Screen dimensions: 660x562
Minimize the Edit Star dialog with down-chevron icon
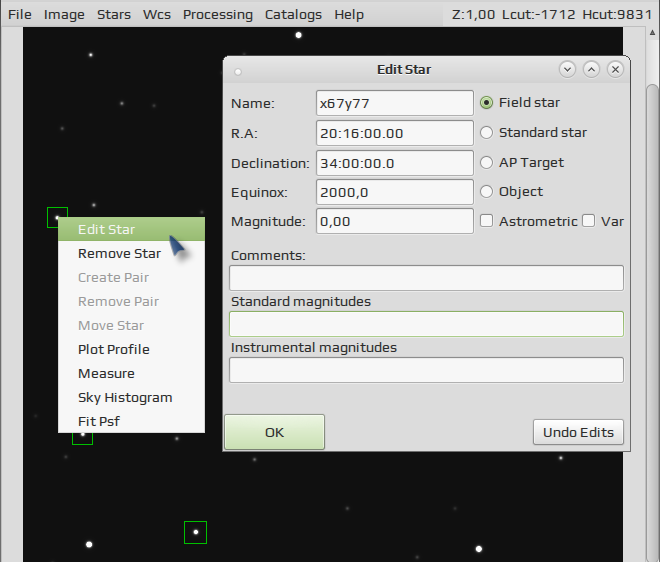coord(567,69)
